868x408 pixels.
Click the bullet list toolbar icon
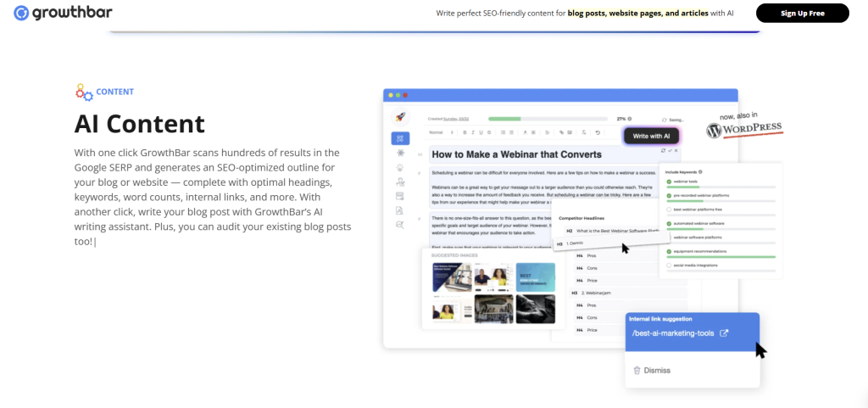coord(511,132)
